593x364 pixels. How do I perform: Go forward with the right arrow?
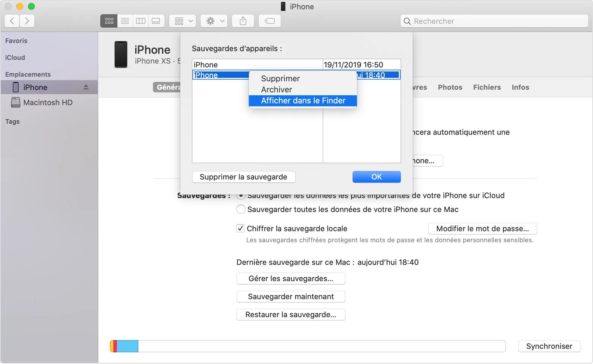coord(27,21)
